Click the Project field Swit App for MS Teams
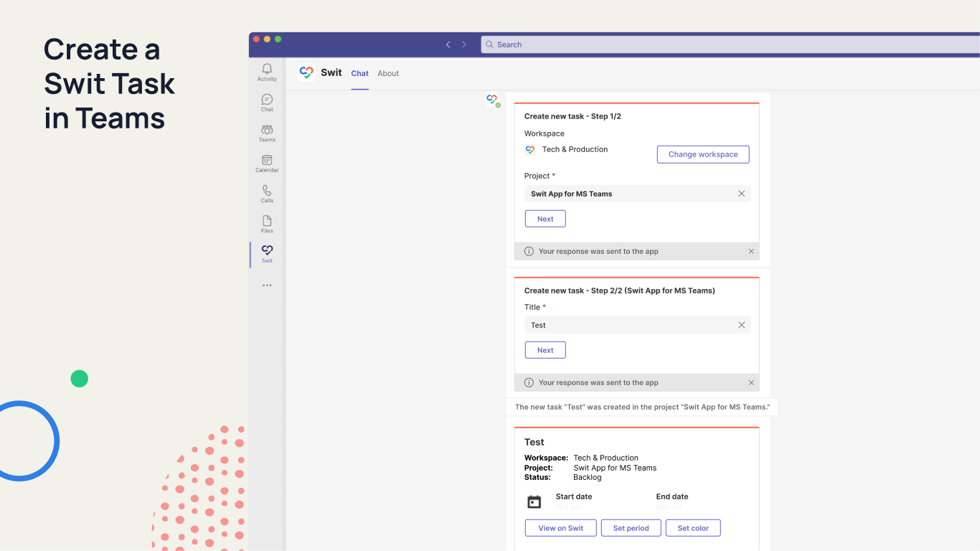 tap(638, 194)
